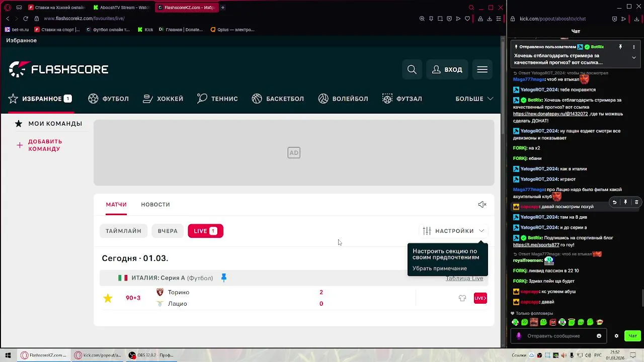Delete the capcapp message trash icon
Image resolution: width=644 pixels, height=362 pixels.
(x=636, y=202)
